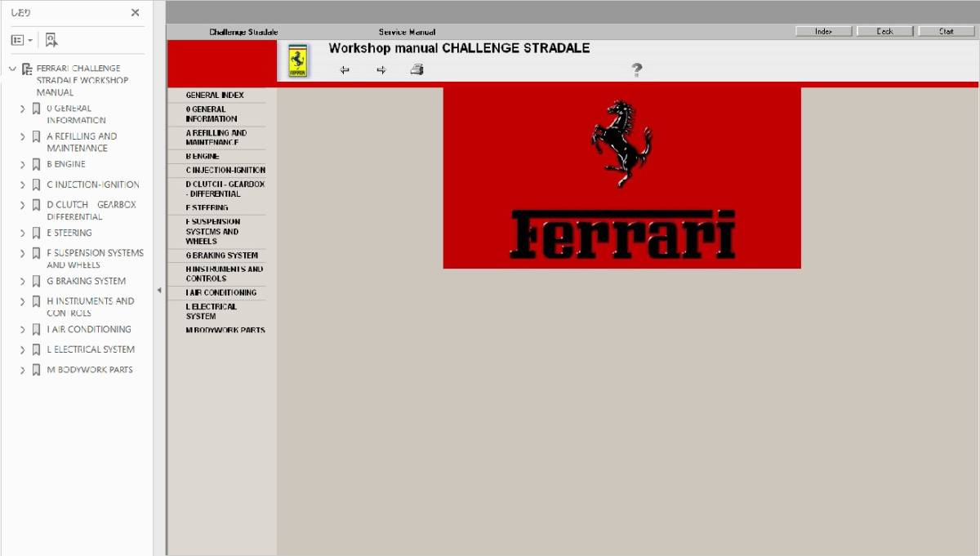The width and height of the screenshot is (980, 556).
Task: Click bookmark icon beside C INJECTION-IGNITION
Action: coord(36,185)
